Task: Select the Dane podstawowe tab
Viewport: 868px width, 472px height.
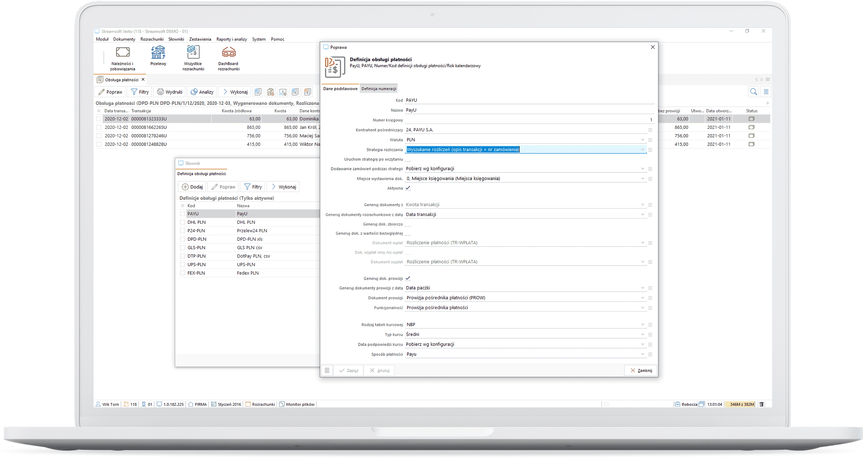Action: [x=340, y=89]
